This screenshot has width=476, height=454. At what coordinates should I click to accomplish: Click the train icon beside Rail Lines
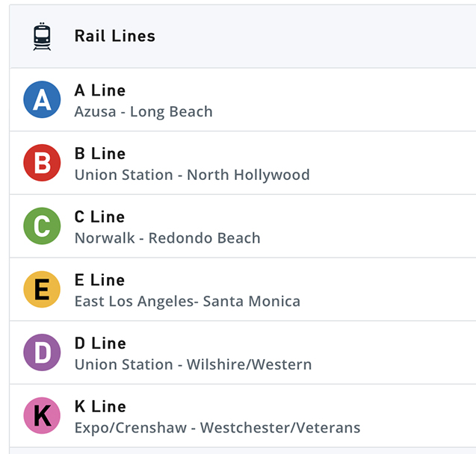click(x=43, y=37)
